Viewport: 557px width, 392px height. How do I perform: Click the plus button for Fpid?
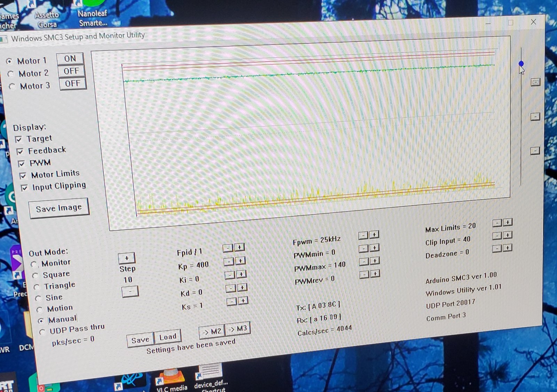point(240,247)
